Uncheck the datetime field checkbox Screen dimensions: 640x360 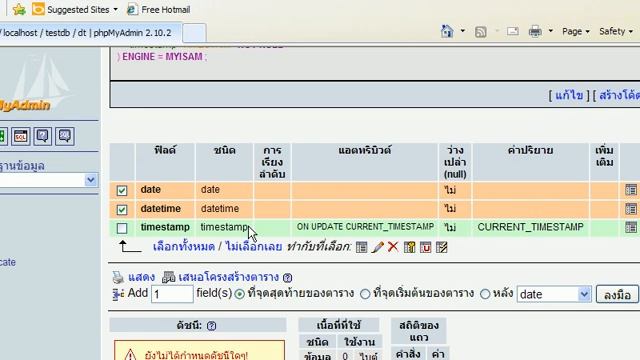[122, 209]
